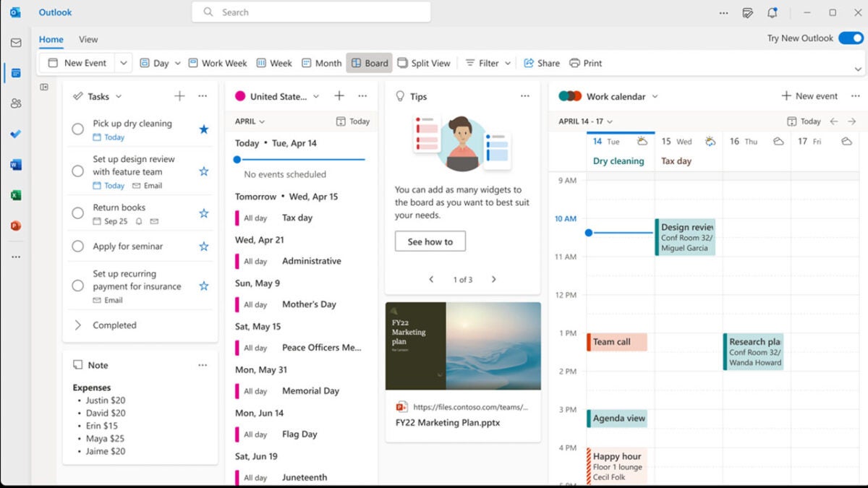Open PowerPoint from the sidebar
The height and width of the screenshot is (488, 868).
[x=16, y=226]
